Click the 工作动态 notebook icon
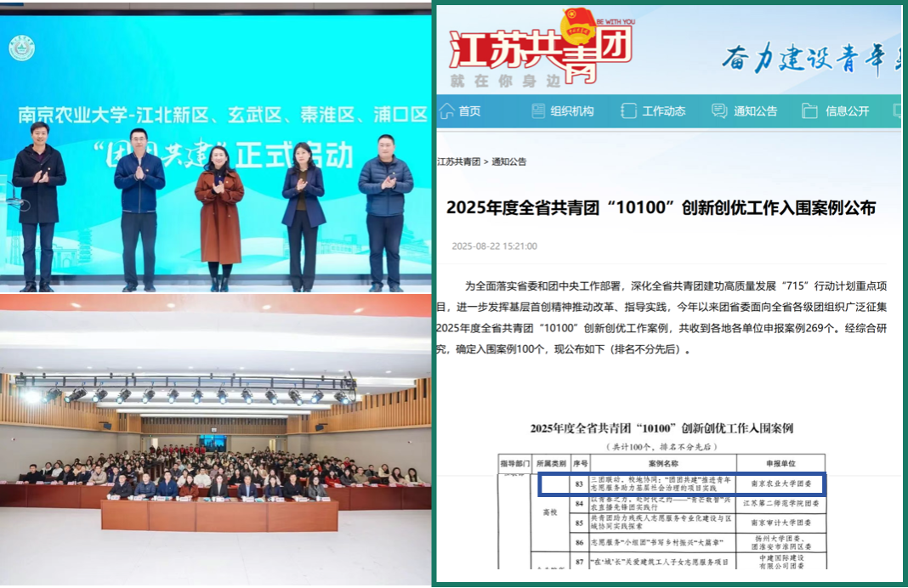908x588 pixels. click(628, 111)
